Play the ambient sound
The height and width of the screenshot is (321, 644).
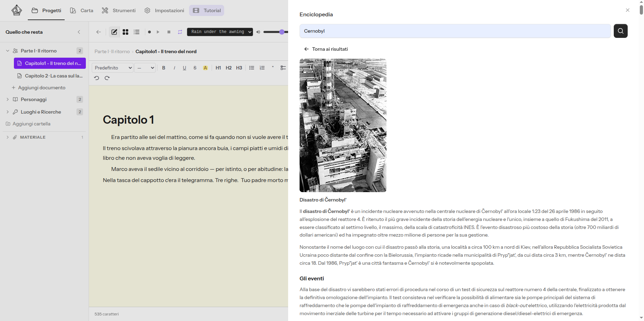[x=158, y=32]
